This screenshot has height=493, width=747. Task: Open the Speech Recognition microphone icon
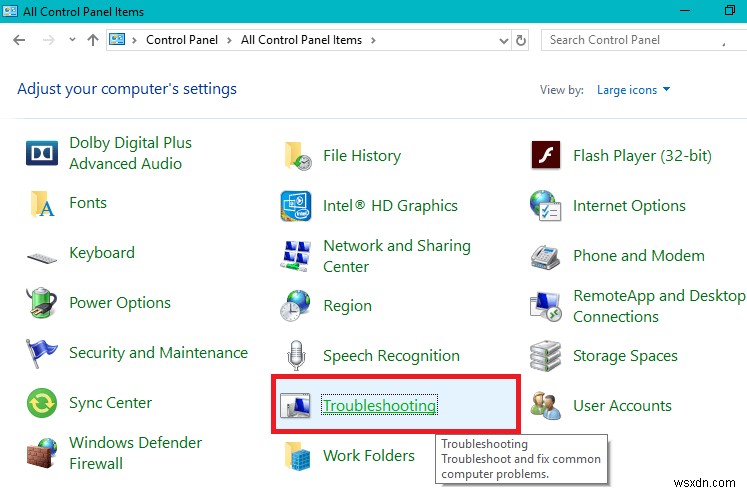click(296, 355)
